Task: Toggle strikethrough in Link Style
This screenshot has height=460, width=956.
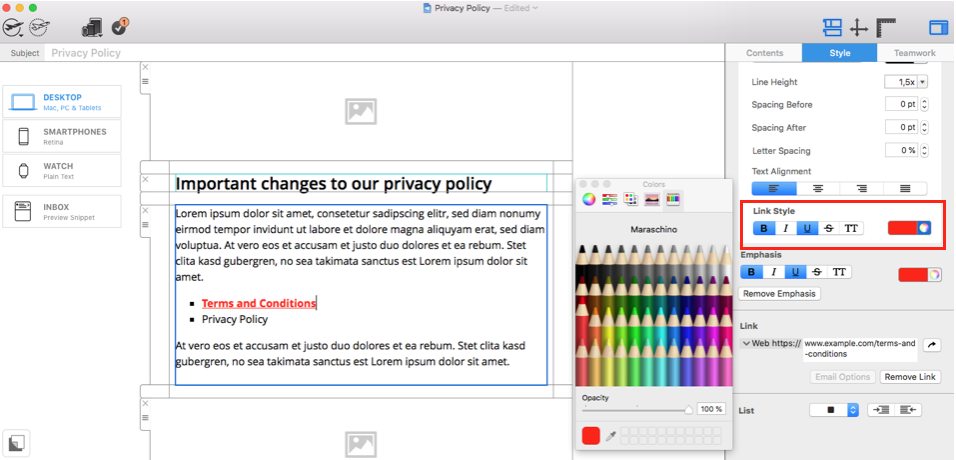Action: (829, 228)
